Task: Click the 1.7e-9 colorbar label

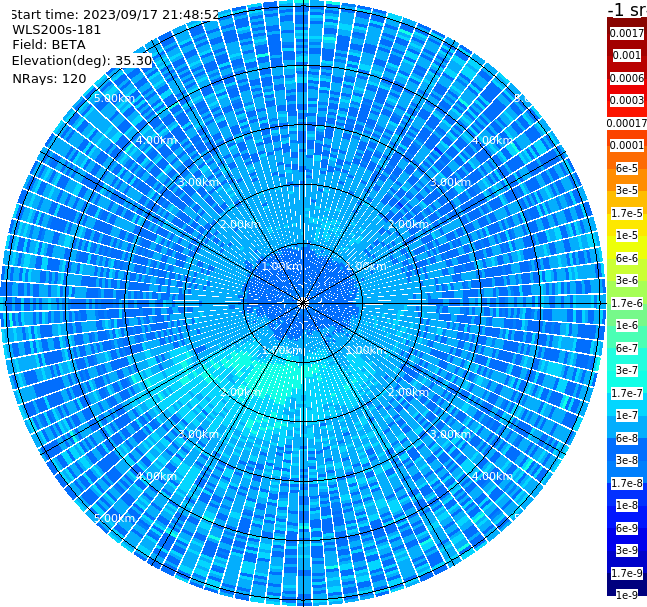Action: point(627,573)
